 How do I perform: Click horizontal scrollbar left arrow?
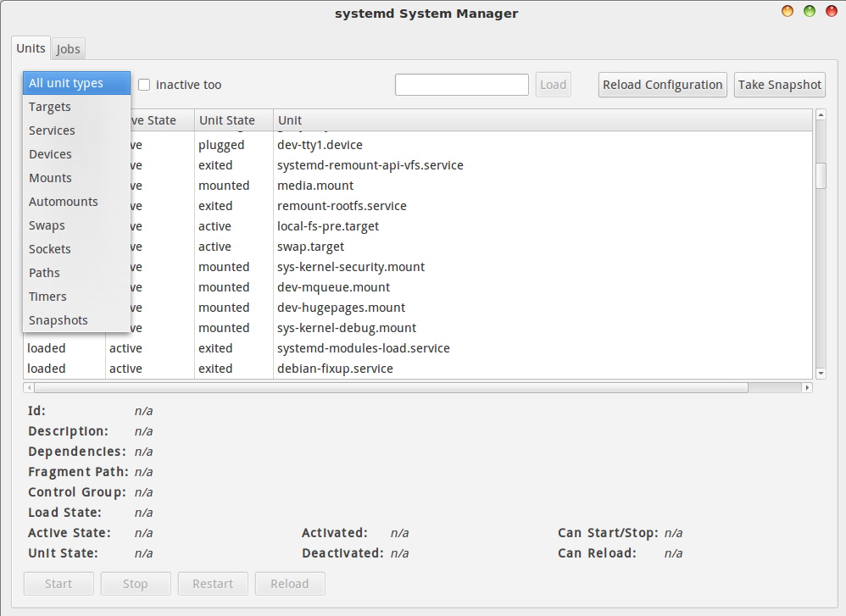29,387
